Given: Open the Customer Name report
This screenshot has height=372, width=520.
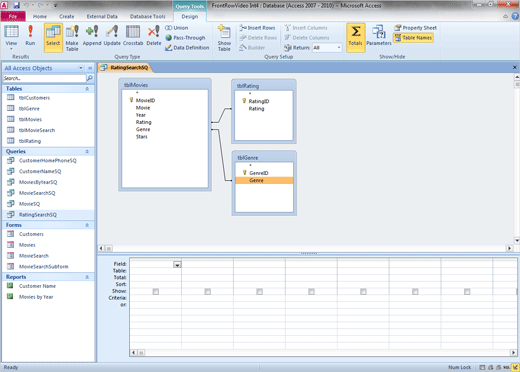Looking at the screenshot, I should [37, 286].
